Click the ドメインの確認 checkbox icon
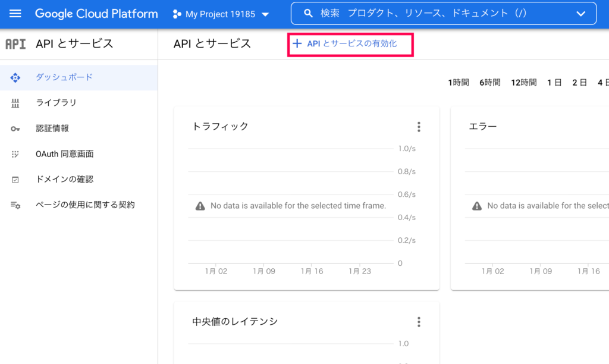 (x=15, y=180)
